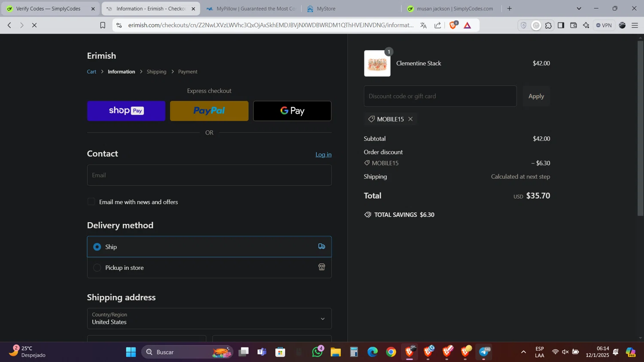Focus the Email input field
The width and height of the screenshot is (644, 362).
pos(209,175)
